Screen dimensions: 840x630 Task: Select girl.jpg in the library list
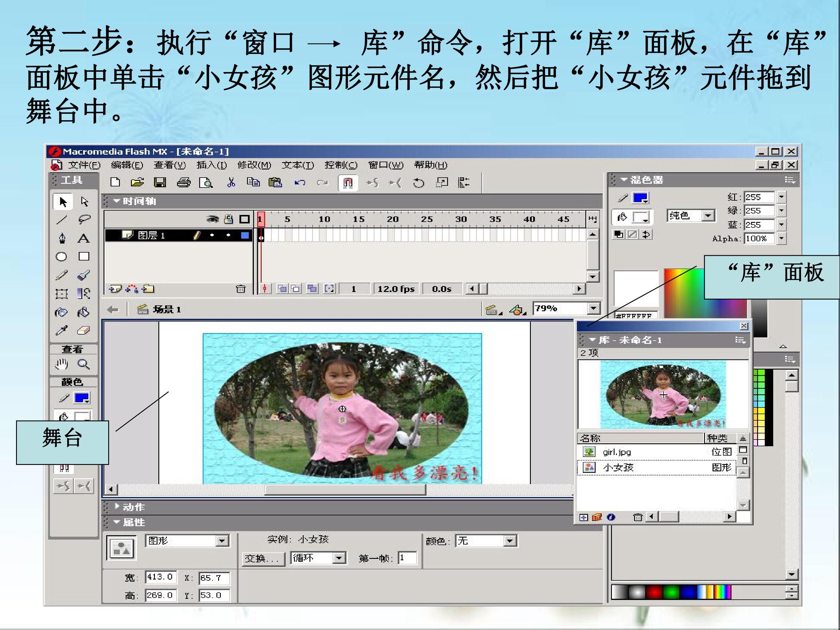click(657, 452)
